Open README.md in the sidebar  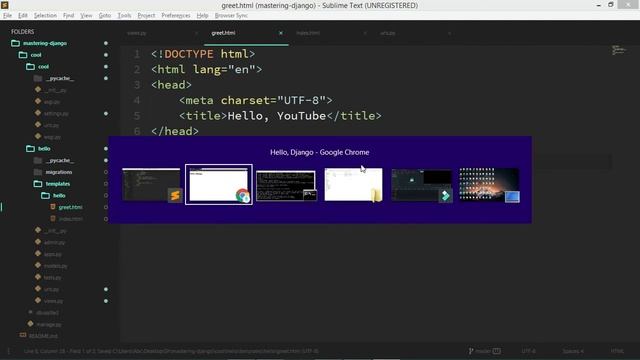43,336
